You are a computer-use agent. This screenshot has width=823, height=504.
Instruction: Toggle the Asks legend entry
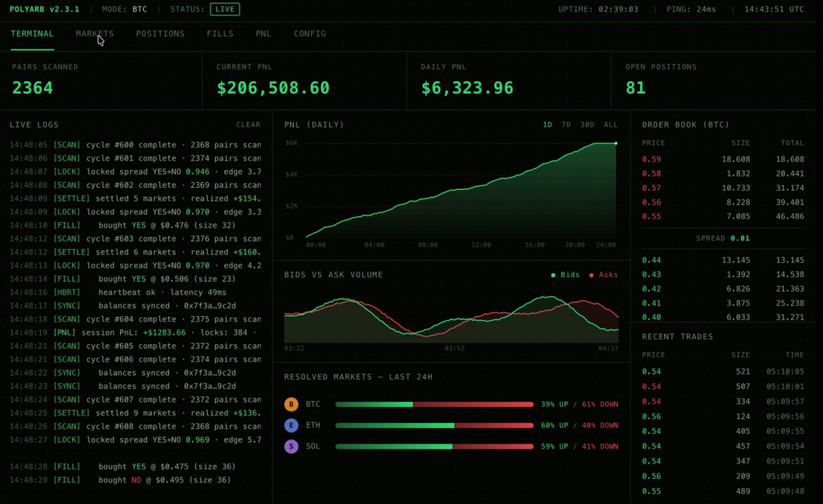tap(604, 275)
